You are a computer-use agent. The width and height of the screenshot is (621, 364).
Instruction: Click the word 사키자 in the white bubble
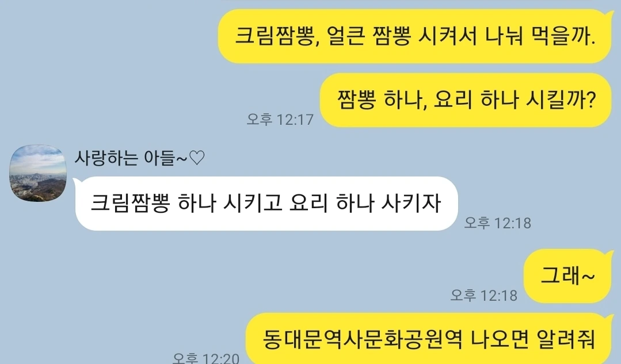click(411, 204)
